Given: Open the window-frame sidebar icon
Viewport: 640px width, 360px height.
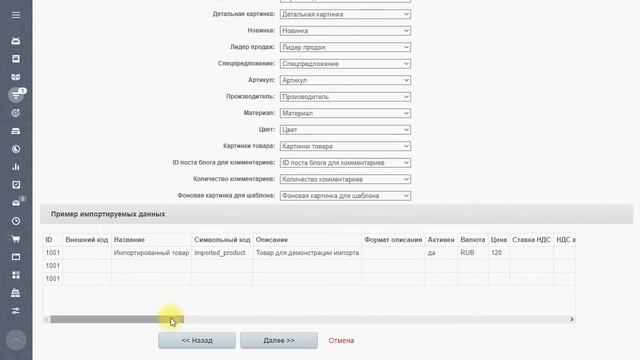Looking at the screenshot, I should (x=16, y=257).
